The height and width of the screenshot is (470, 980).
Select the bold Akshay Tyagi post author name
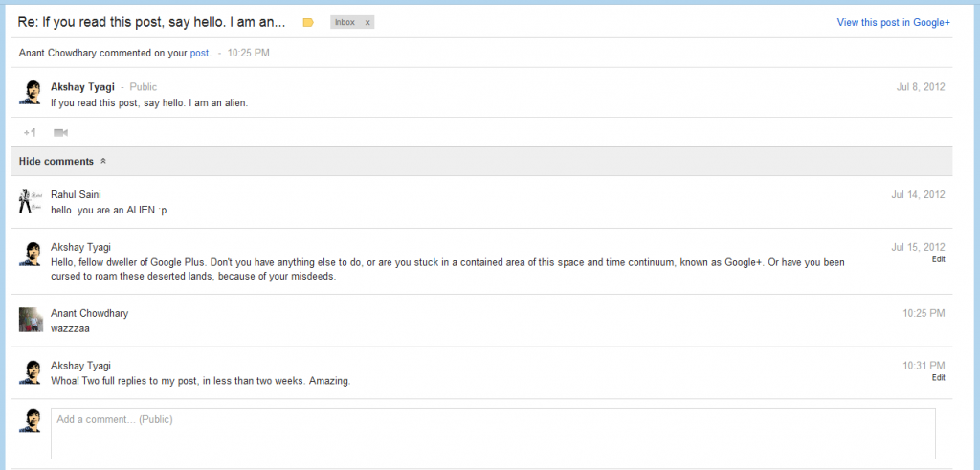[82, 87]
